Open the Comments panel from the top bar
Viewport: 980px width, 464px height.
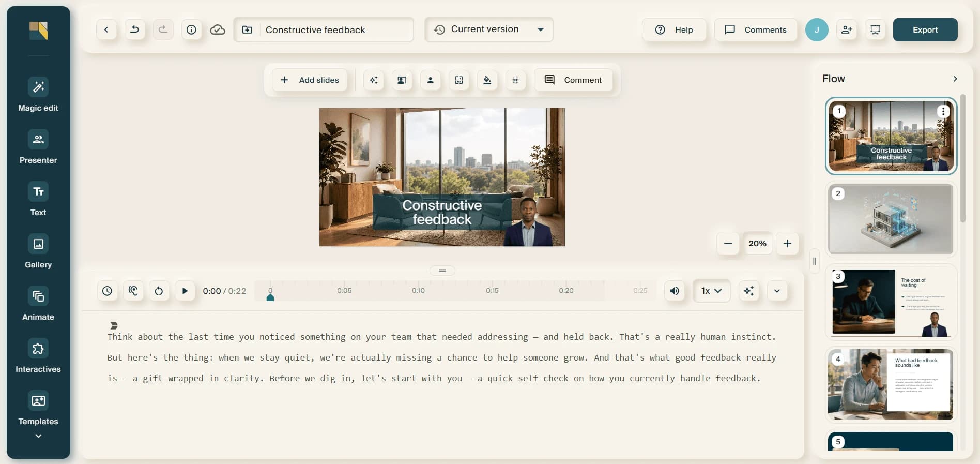pyautogui.click(x=755, y=30)
